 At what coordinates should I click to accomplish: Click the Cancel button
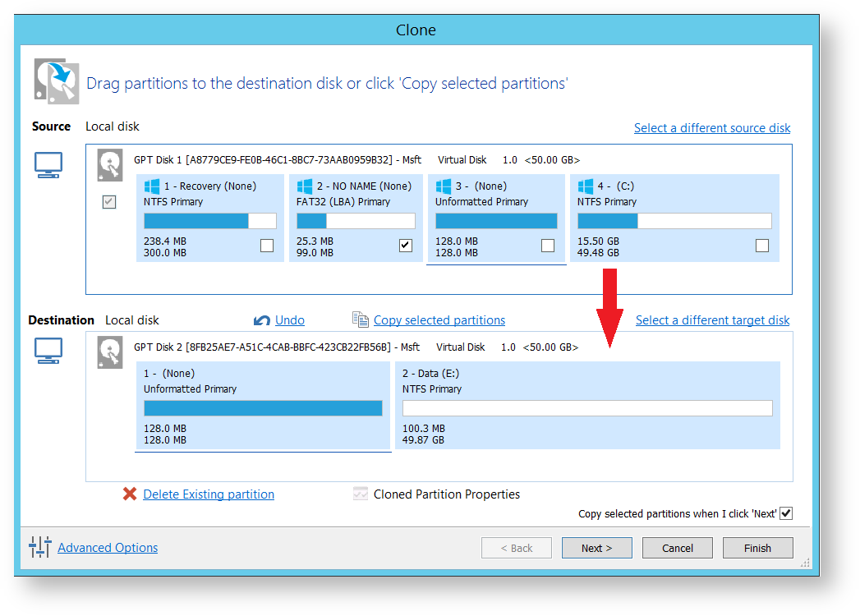point(678,548)
